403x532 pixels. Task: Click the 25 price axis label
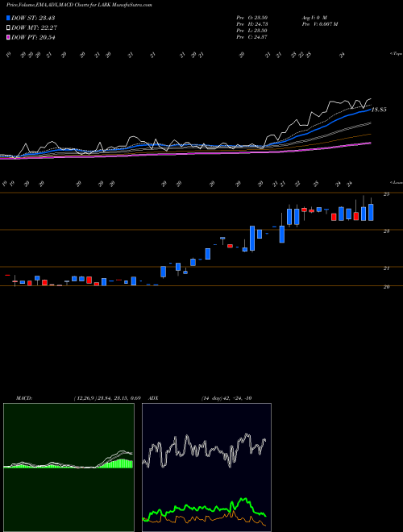pyautogui.click(x=386, y=194)
